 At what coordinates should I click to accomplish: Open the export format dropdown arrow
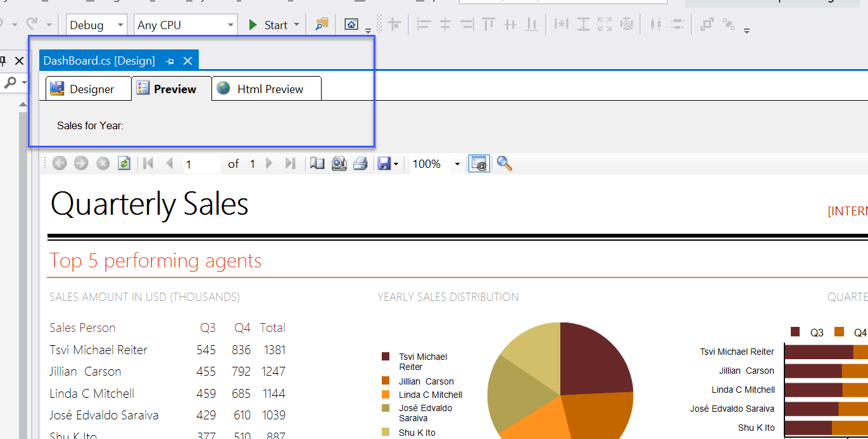[397, 163]
